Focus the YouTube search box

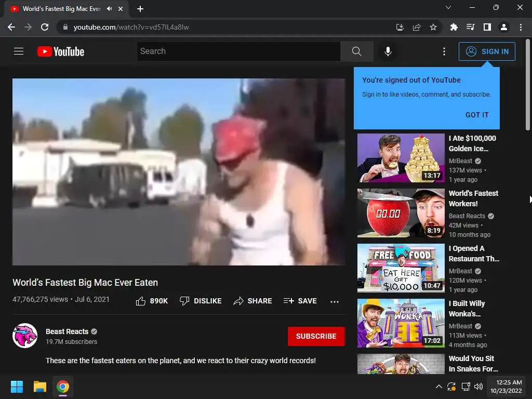click(x=238, y=51)
